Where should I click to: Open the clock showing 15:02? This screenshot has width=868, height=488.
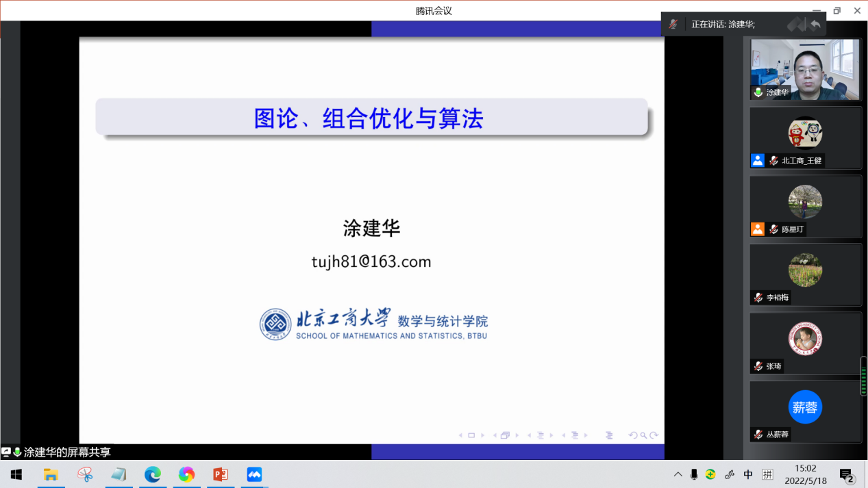[806, 474]
